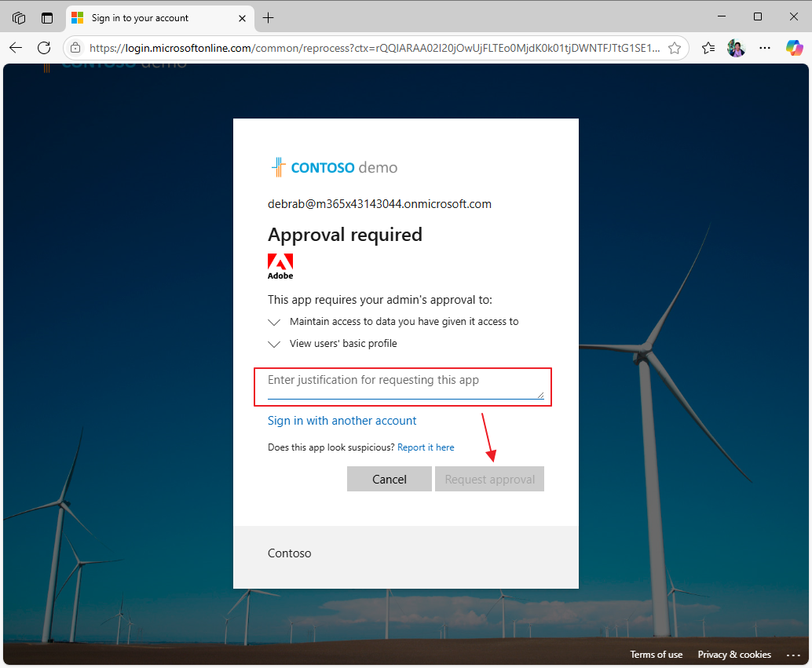This screenshot has width=812, height=668.
Task: Open browser settings and more menu
Action: pyautogui.click(x=765, y=48)
